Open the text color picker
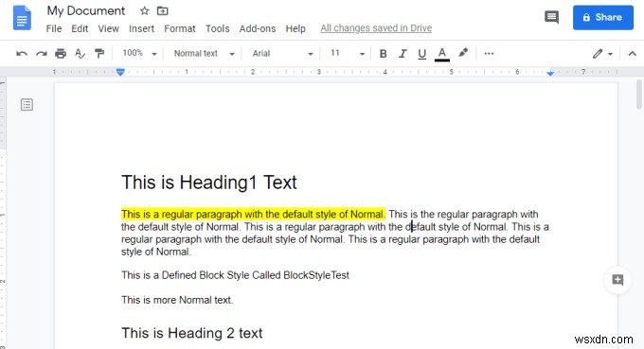 442,54
